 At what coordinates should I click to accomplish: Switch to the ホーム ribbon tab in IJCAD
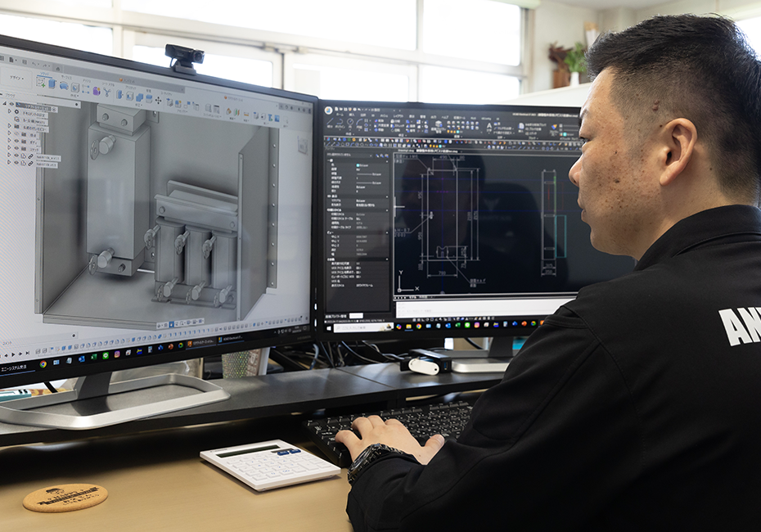(340, 115)
